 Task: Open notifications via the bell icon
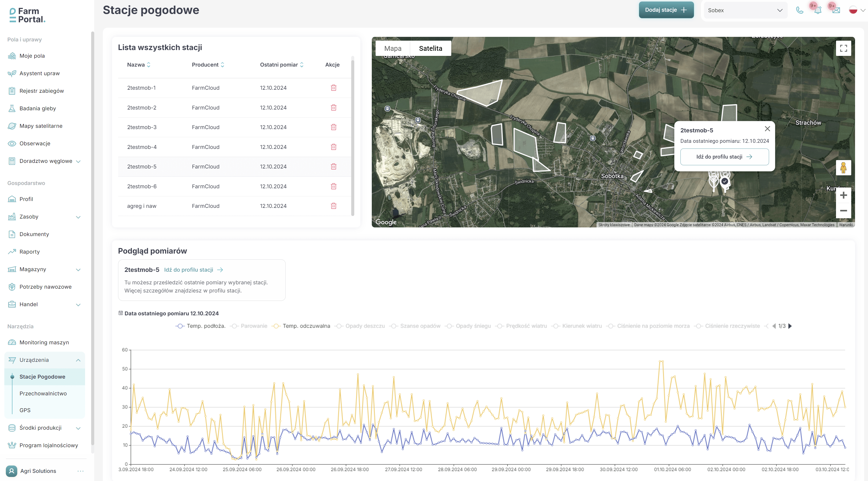point(818,10)
